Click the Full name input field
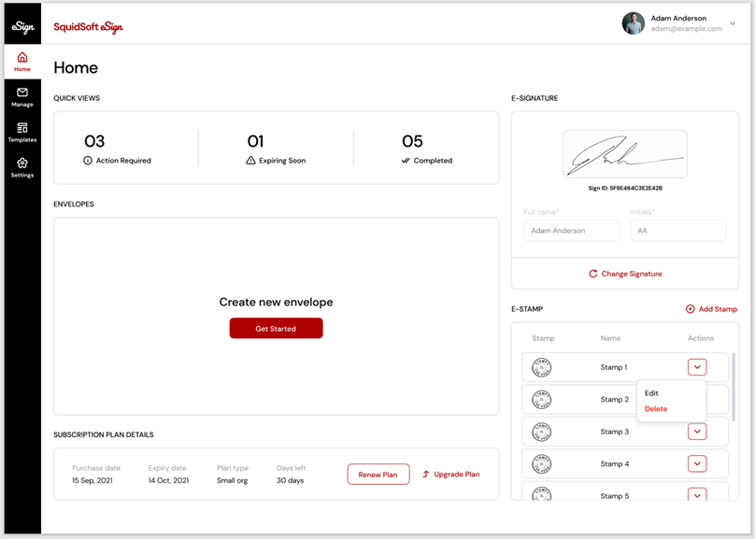This screenshot has height=539, width=756. point(572,231)
